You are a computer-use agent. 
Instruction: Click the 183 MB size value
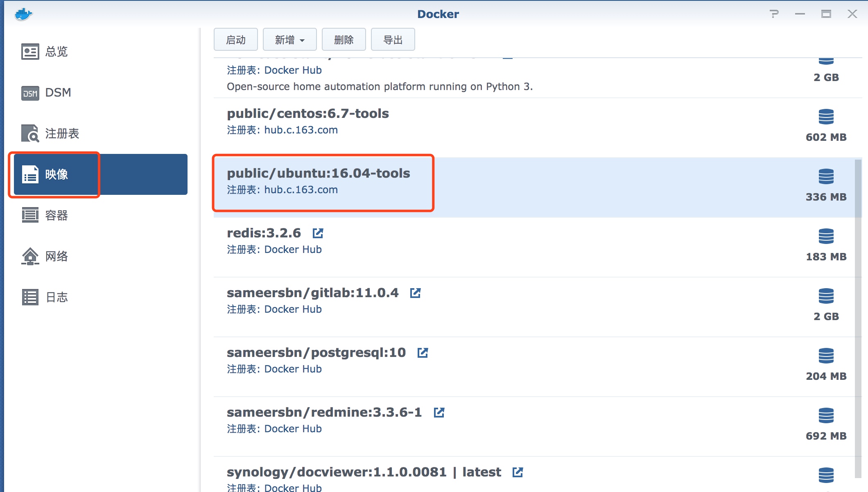click(826, 257)
